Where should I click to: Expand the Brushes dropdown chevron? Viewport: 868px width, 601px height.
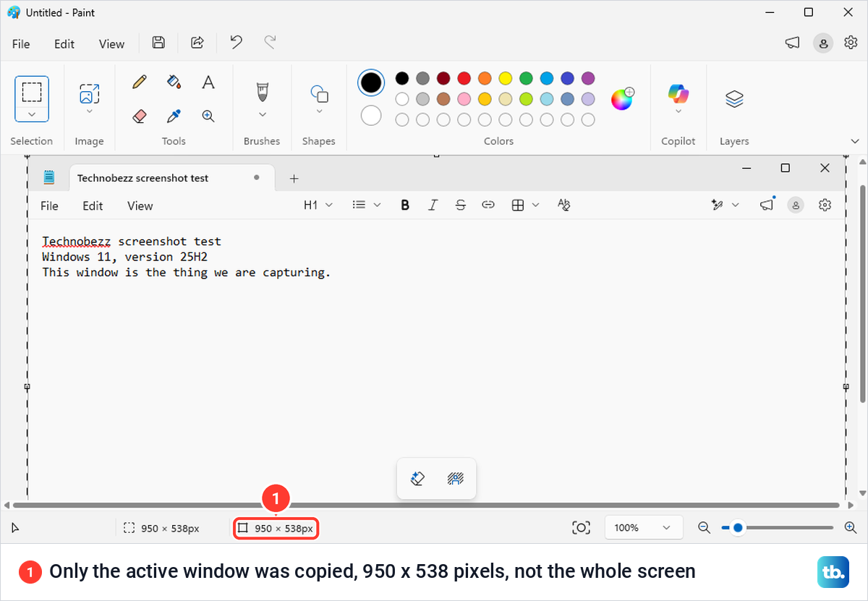263,114
